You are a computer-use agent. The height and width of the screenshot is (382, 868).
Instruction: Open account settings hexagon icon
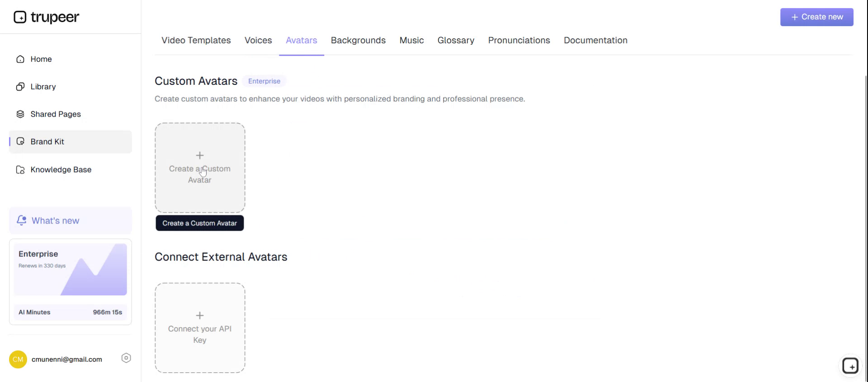point(126,358)
